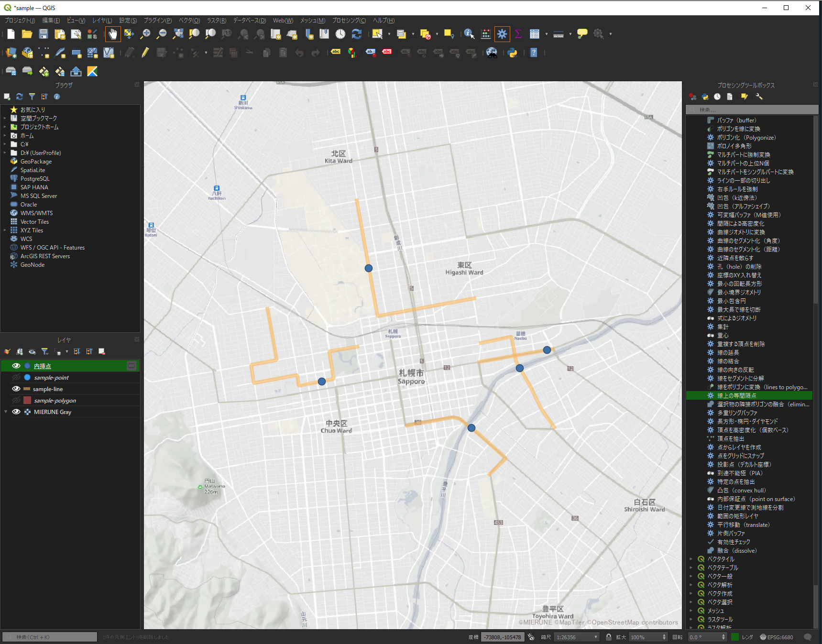Open the プロジェクト menu
The width and height of the screenshot is (822, 644).
coord(20,21)
